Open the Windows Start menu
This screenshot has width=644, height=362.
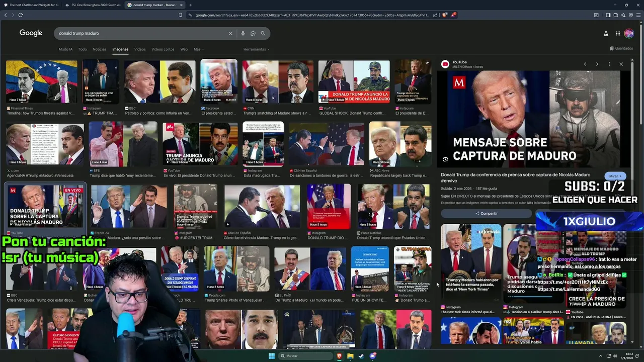pos(272,356)
